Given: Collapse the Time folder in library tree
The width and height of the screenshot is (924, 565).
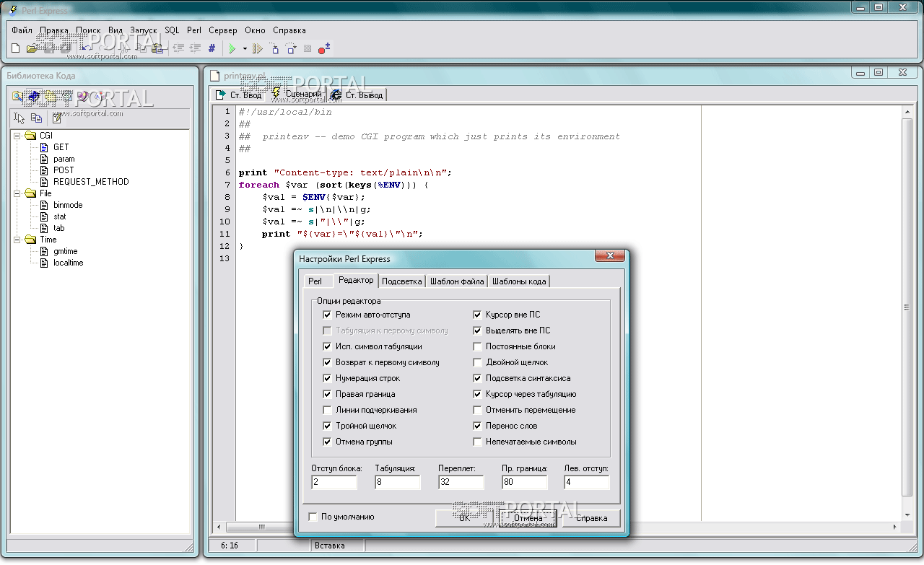Looking at the screenshot, I should pyautogui.click(x=17, y=240).
